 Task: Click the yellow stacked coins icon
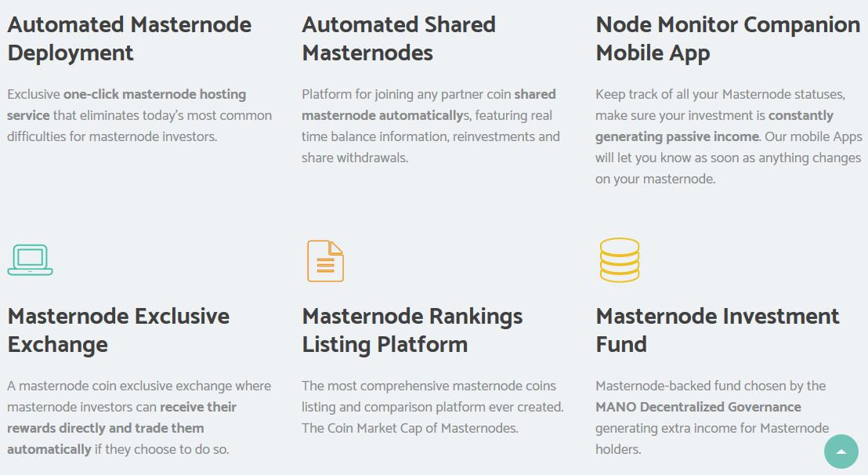(x=620, y=260)
